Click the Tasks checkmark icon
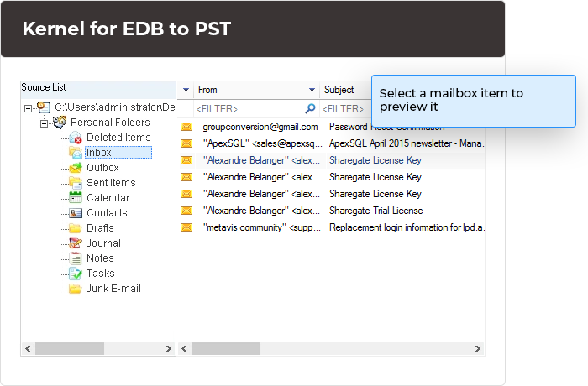The width and height of the screenshot is (588, 386). tap(76, 274)
